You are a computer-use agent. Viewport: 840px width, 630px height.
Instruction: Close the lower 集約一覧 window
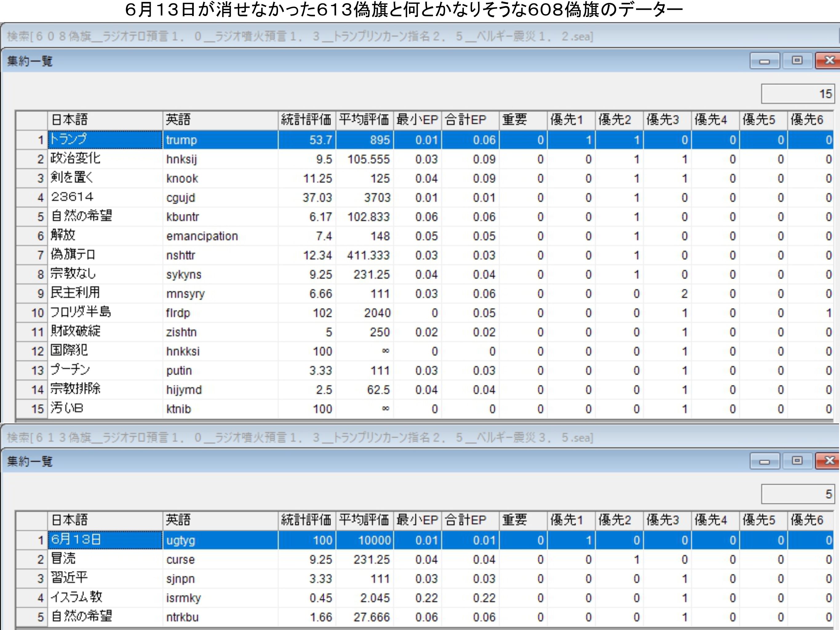(x=828, y=461)
